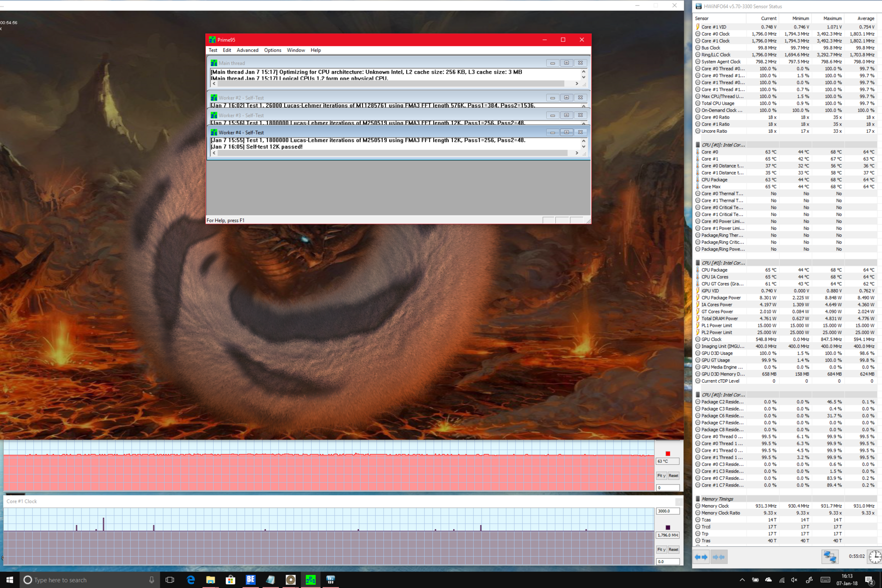Switch to HWiNFO via its taskbar icon
This screenshot has height=588, width=882.
pyautogui.click(x=331, y=580)
